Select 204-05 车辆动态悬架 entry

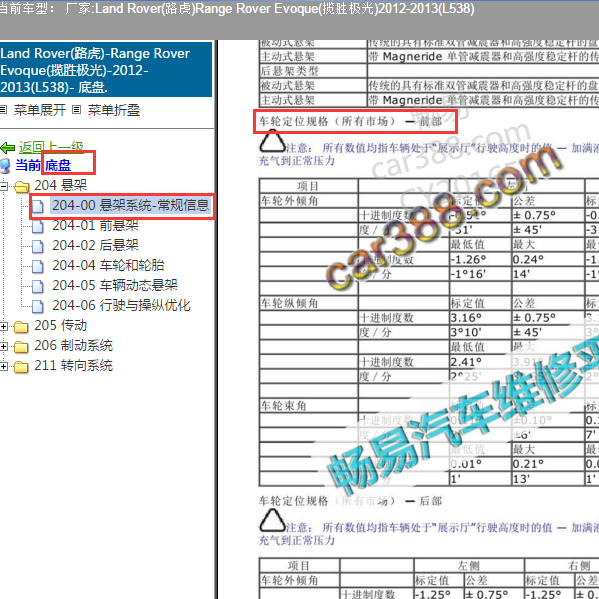click(115, 285)
